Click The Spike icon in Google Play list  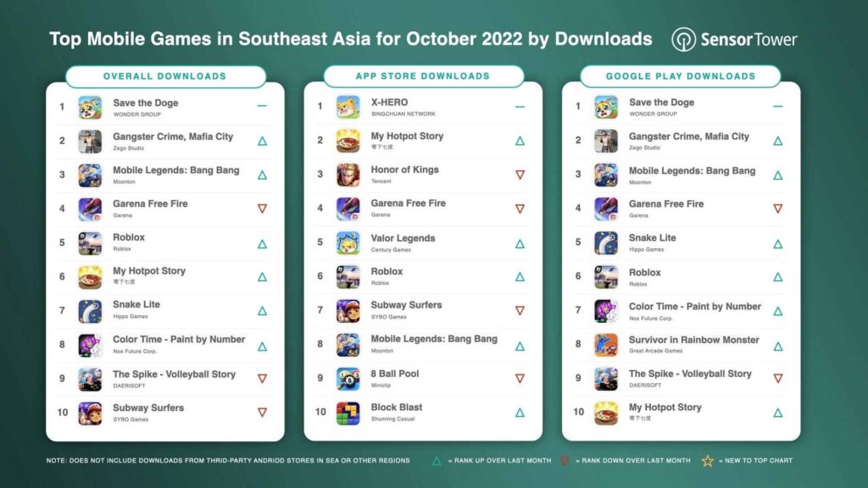point(605,379)
